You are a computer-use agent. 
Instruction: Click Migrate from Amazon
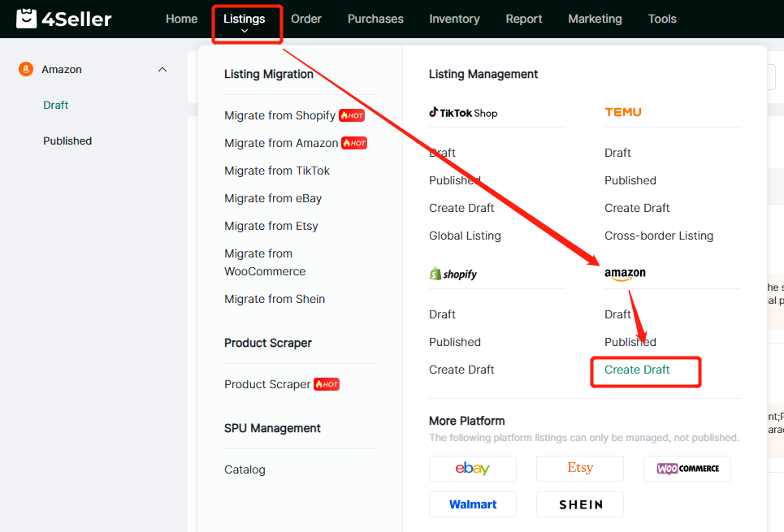(x=281, y=143)
